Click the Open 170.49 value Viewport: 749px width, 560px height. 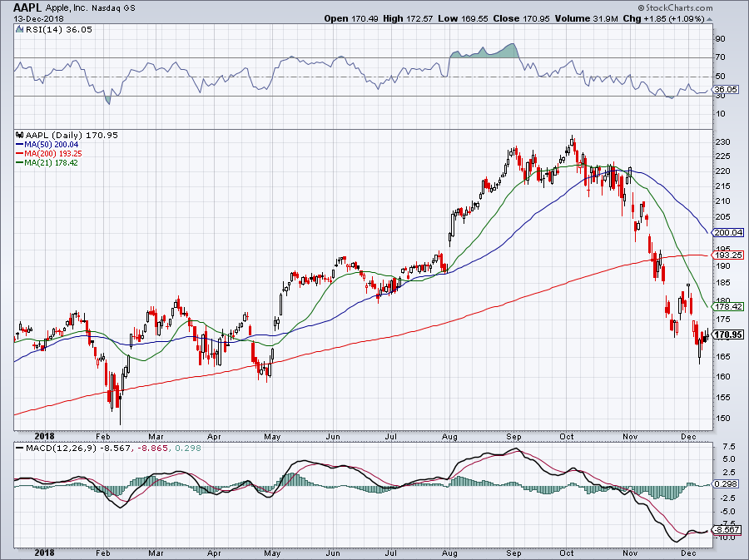(351, 18)
